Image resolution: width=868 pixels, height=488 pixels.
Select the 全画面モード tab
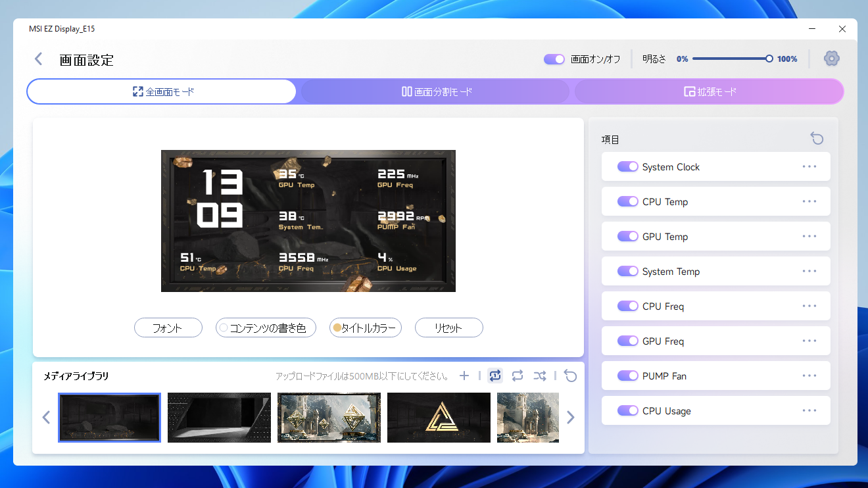(x=162, y=91)
